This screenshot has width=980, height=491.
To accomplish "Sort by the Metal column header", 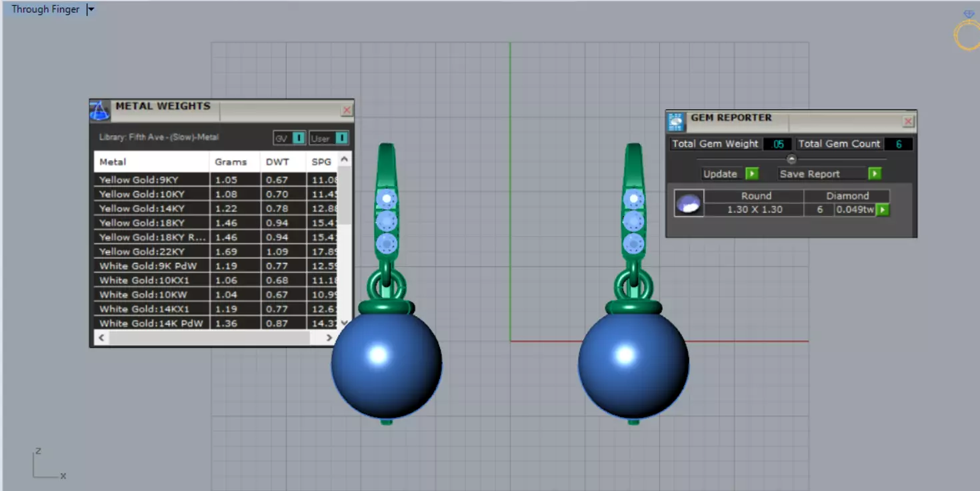I will 152,161.
